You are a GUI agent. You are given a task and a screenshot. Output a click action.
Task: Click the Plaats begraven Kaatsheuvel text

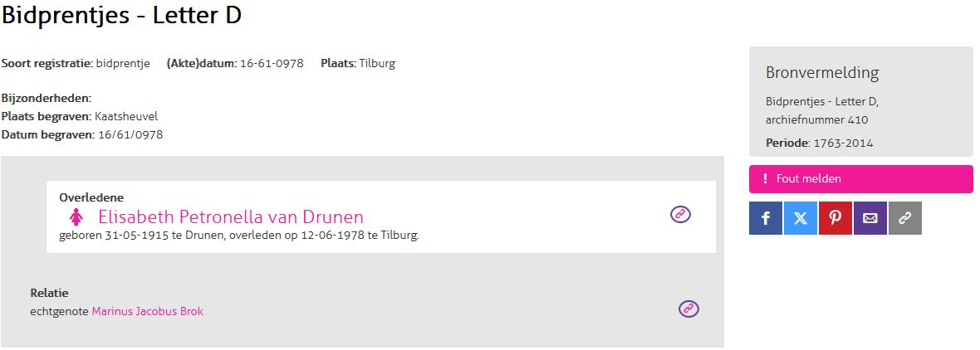tap(80, 116)
